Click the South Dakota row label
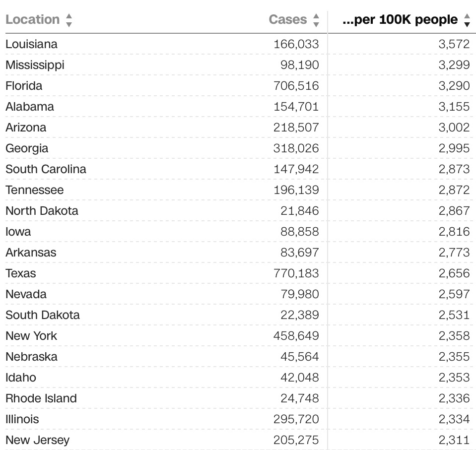Viewport: 476px width, 450px height. pyautogui.click(x=43, y=315)
